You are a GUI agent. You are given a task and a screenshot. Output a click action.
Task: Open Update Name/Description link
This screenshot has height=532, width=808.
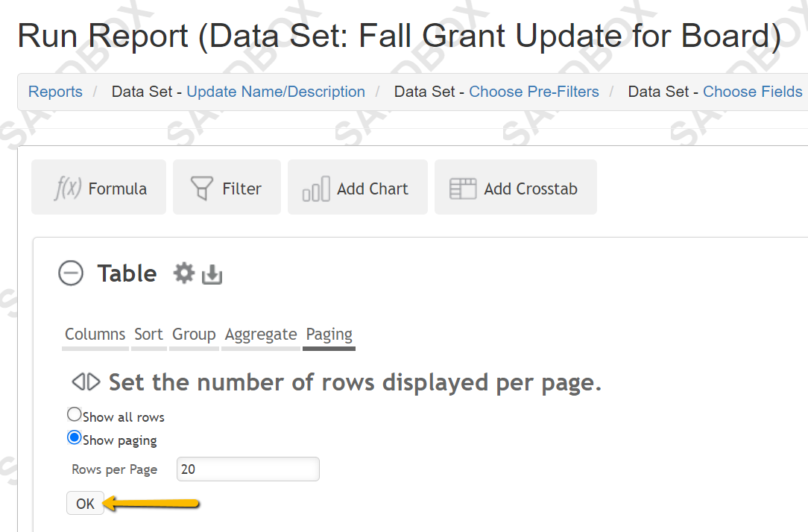point(276,92)
